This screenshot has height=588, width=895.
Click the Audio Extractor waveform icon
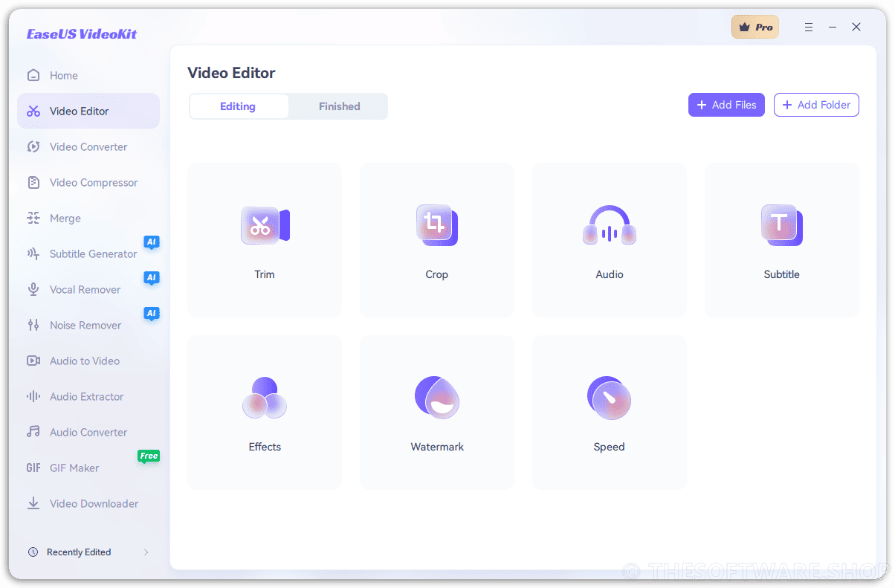[33, 396]
